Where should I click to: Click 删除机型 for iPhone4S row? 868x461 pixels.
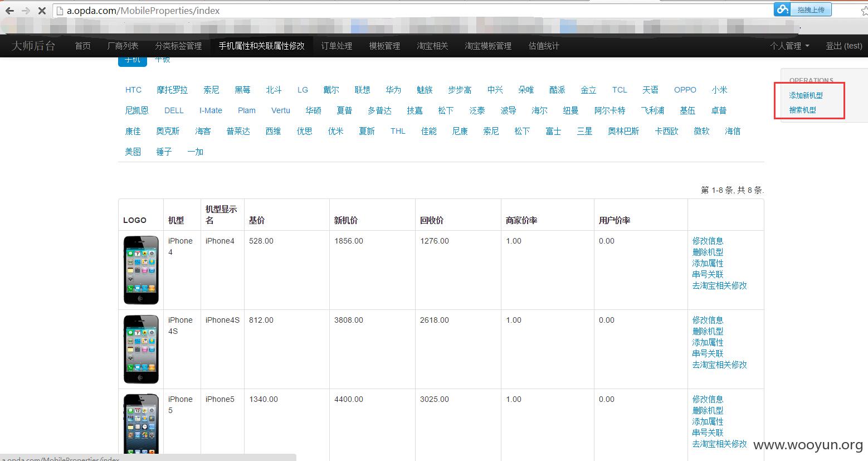708,331
